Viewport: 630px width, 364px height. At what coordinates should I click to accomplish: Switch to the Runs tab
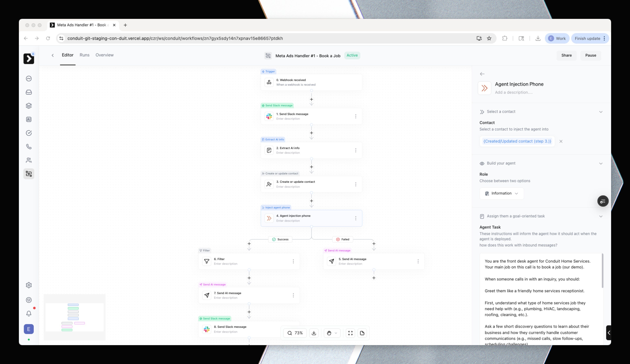point(85,55)
